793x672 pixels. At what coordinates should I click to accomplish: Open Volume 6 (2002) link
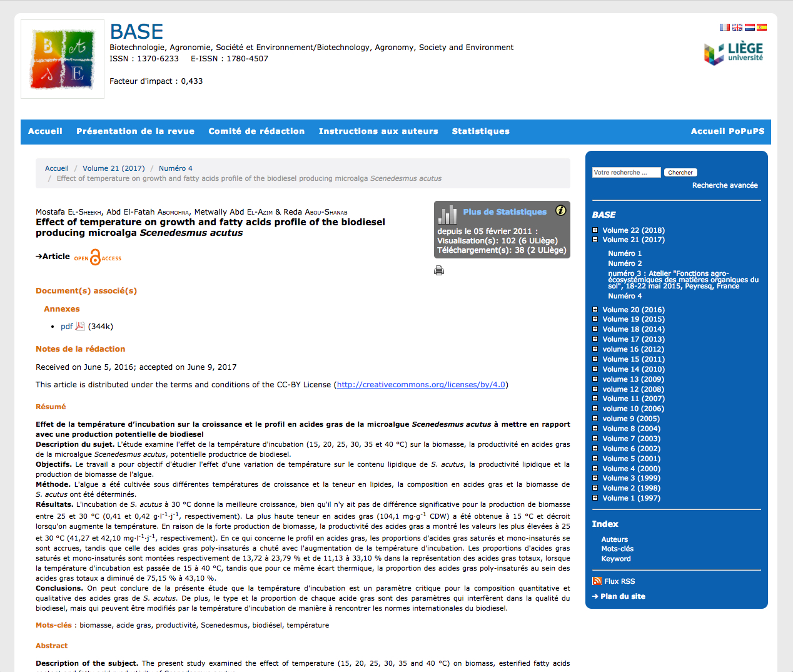[x=632, y=449]
